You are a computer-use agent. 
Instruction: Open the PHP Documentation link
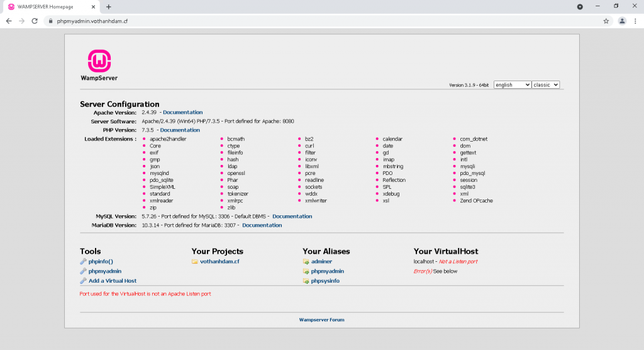(x=180, y=130)
